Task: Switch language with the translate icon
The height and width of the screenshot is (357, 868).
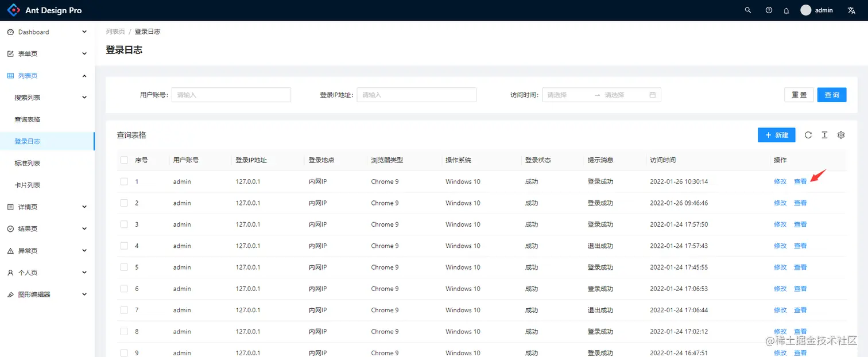Action: (x=851, y=10)
